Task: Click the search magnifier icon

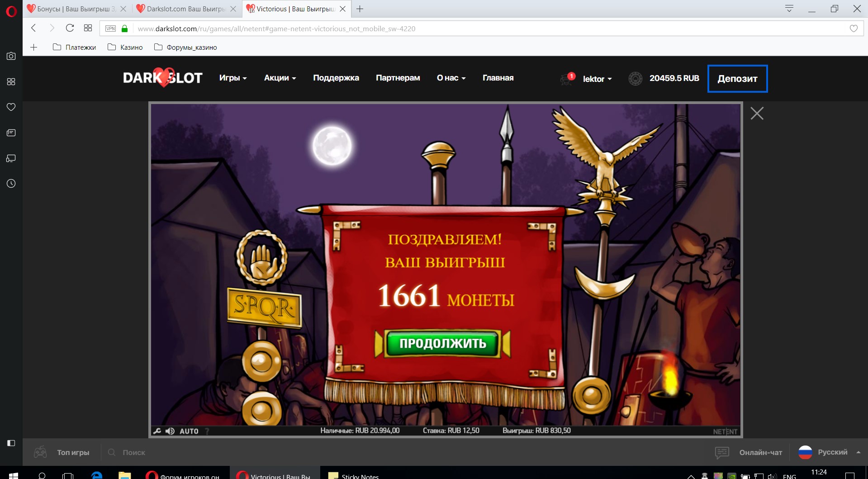Action: (111, 452)
